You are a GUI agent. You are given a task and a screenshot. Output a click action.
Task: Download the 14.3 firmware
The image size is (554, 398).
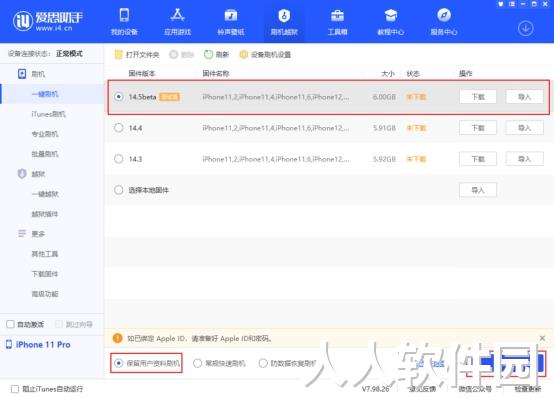[478, 159]
